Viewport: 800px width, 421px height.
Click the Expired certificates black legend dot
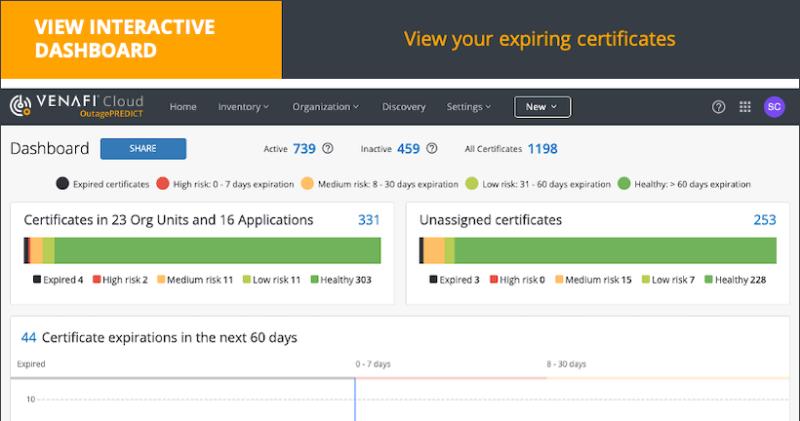click(x=62, y=184)
